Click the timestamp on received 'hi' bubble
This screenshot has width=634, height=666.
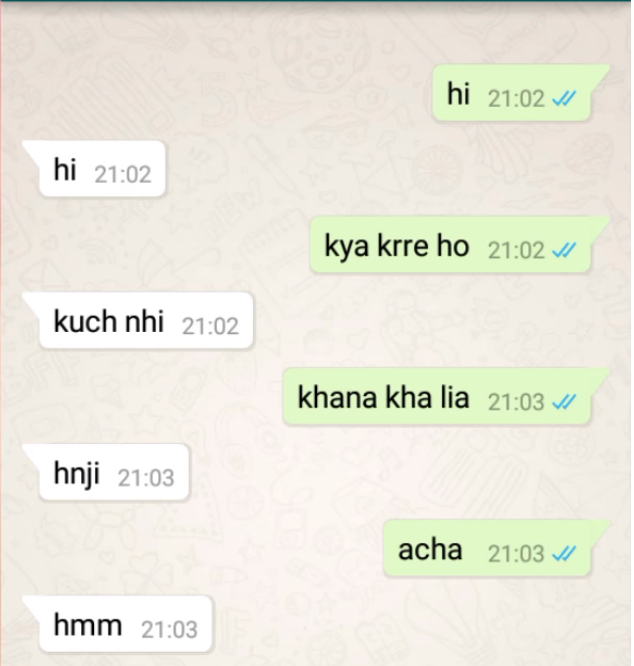(123, 175)
